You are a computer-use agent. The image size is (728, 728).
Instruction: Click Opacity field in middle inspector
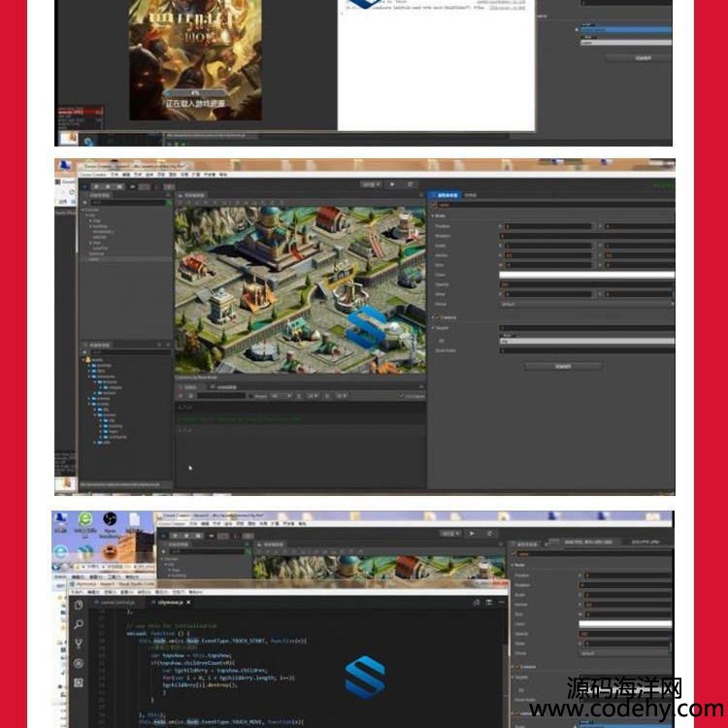coord(587,284)
